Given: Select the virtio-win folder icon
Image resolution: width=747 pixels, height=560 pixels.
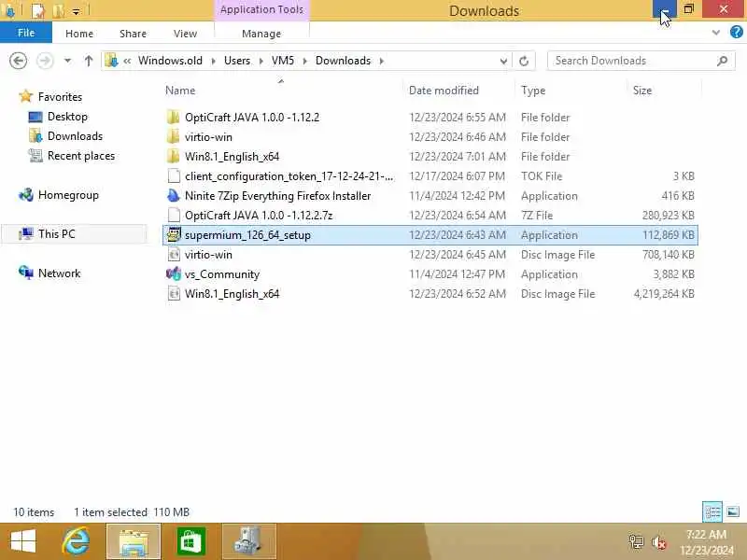Looking at the screenshot, I should click(174, 136).
